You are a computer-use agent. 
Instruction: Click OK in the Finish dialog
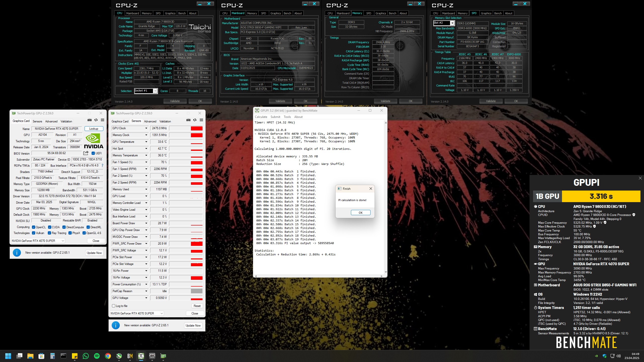360,213
